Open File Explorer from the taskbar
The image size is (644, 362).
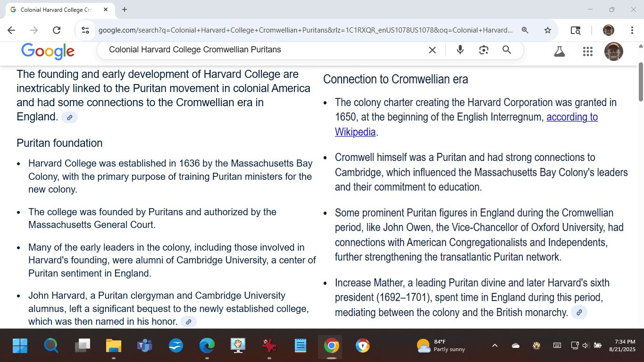(114, 346)
